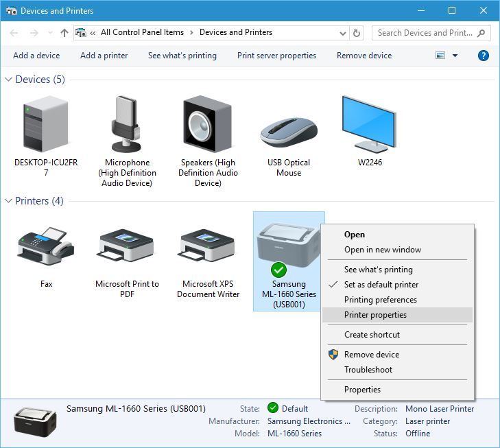This screenshot has height=448, width=500.
Task: Collapse the Printers (4) section
Action: tap(8, 201)
